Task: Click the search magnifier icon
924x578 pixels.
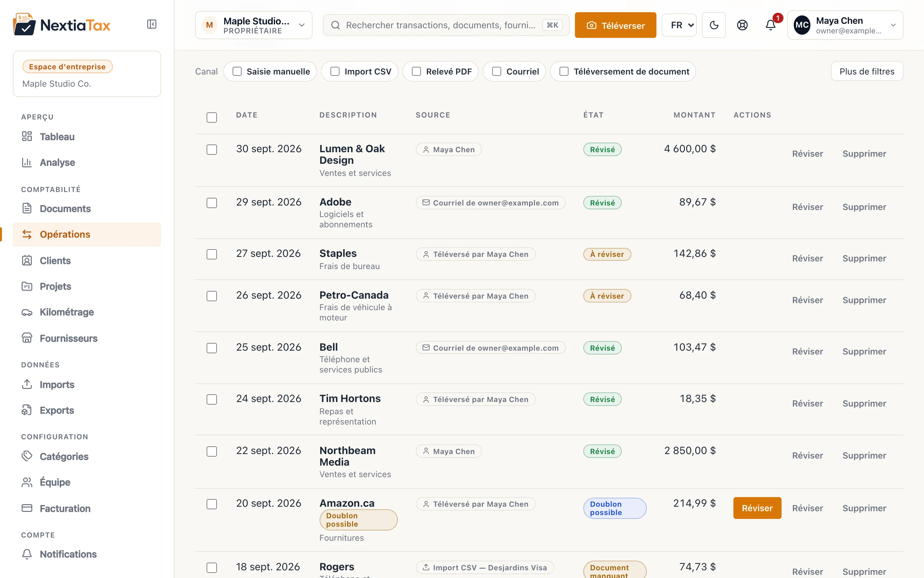Action: [x=335, y=25]
